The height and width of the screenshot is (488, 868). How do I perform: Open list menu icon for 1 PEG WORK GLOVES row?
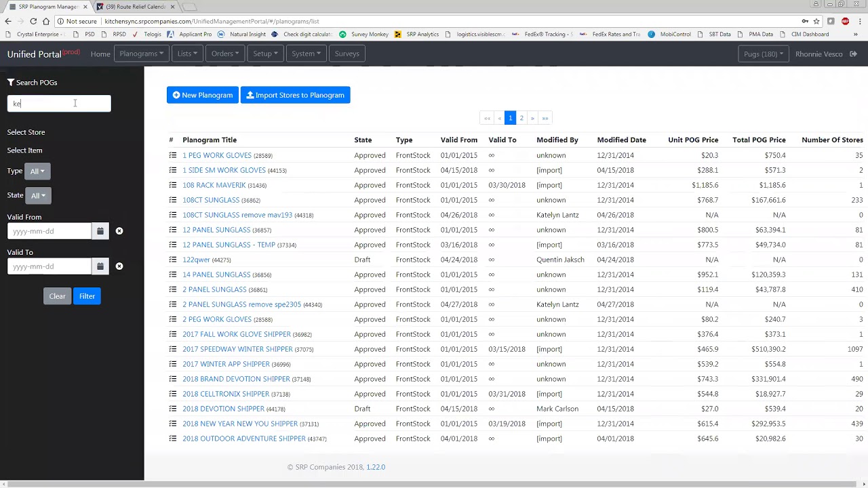click(172, 155)
